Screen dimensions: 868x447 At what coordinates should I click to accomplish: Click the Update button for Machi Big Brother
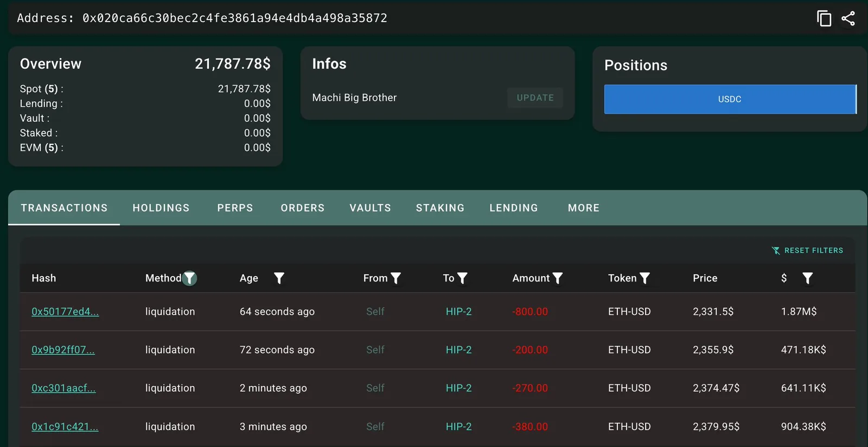click(x=535, y=98)
